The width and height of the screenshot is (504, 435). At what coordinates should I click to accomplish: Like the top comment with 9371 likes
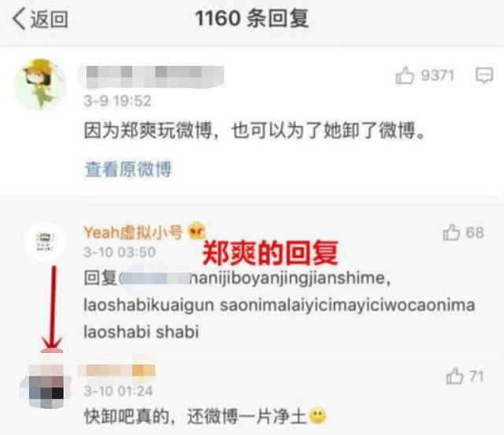[x=405, y=76]
